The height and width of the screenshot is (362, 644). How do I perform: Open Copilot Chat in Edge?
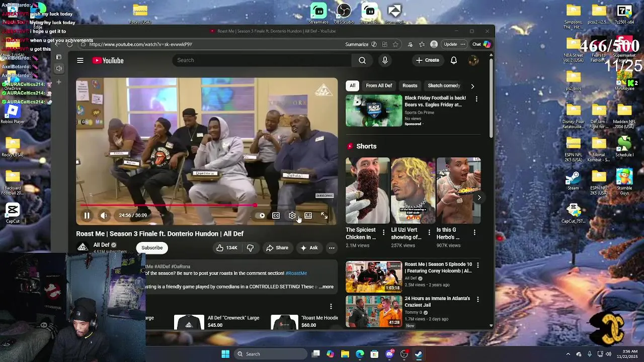click(x=481, y=44)
